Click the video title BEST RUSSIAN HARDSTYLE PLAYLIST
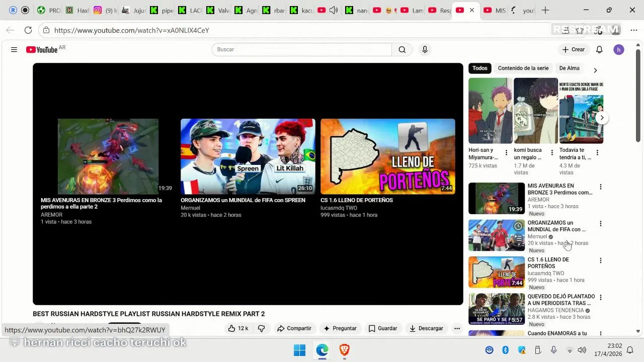644x362 pixels. (148, 314)
